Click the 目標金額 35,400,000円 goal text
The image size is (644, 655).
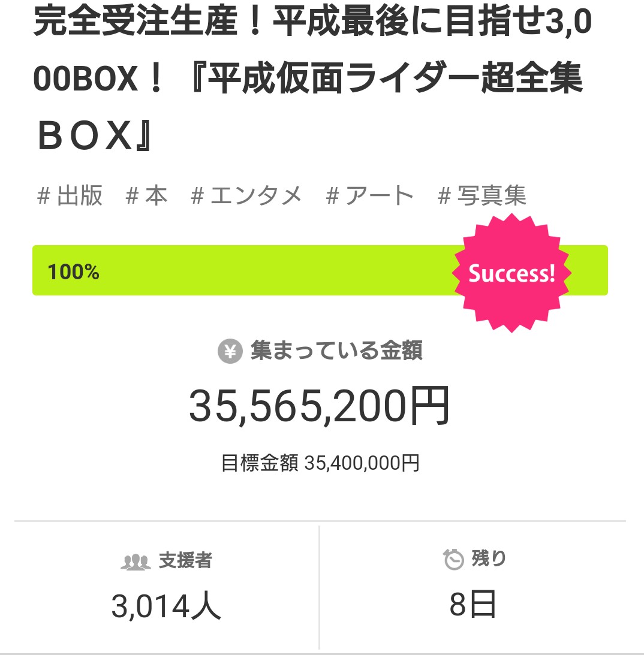(320, 463)
